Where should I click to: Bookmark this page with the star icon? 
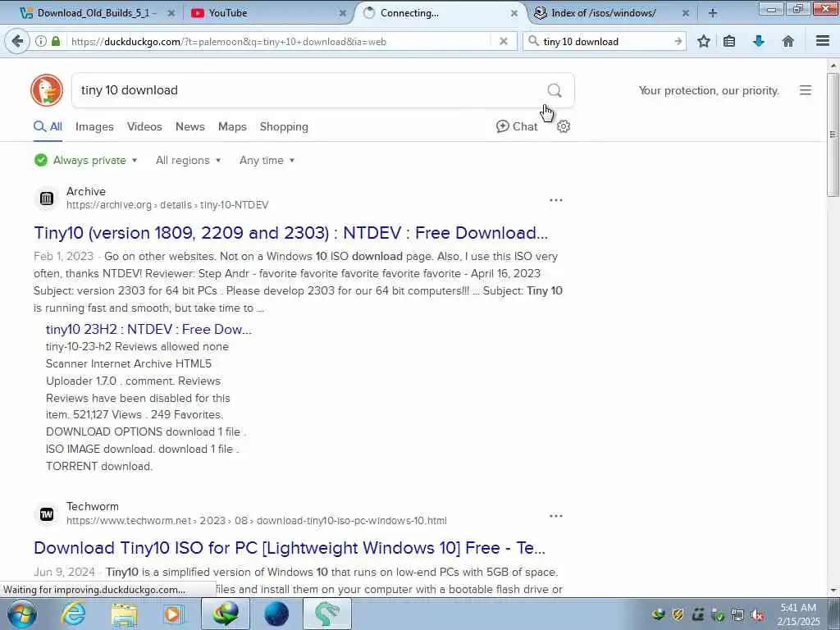704,41
